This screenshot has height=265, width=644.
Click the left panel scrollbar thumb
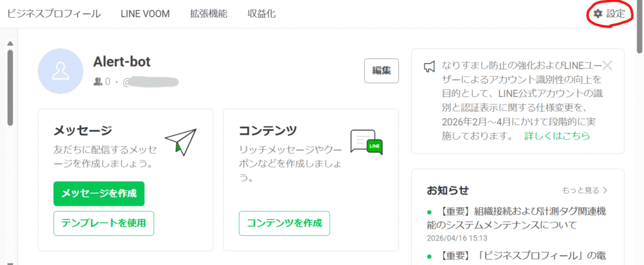10,87
